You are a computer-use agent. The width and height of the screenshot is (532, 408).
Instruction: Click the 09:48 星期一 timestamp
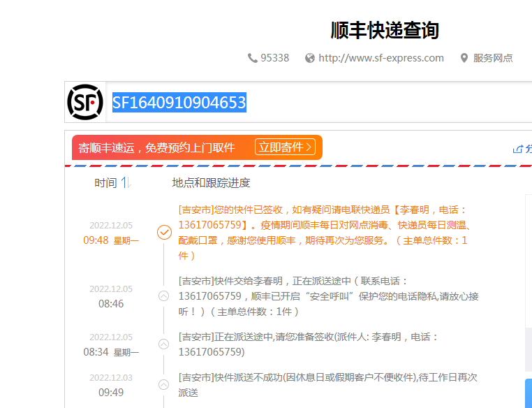[x=111, y=240]
